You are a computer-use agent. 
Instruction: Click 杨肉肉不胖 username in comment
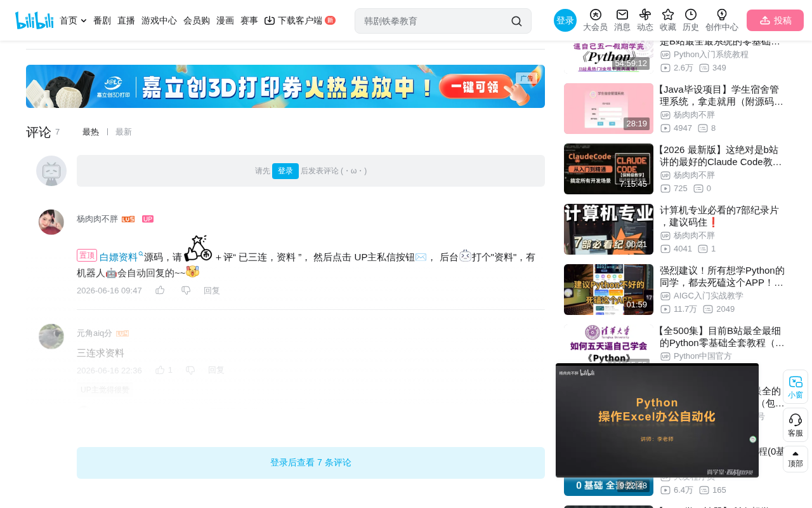(97, 219)
